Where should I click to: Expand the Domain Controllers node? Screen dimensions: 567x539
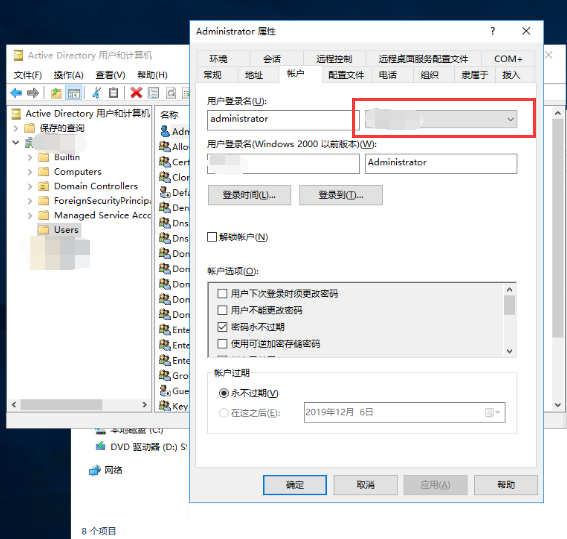(30, 186)
